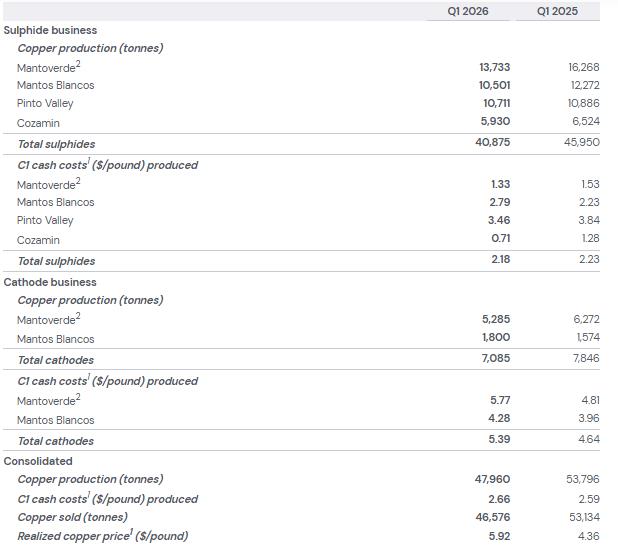The width and height of the screenshot is (618, 550).
Task: Select Q1 2025 total sulphides value 45,950
Action: tap(582, 142)
